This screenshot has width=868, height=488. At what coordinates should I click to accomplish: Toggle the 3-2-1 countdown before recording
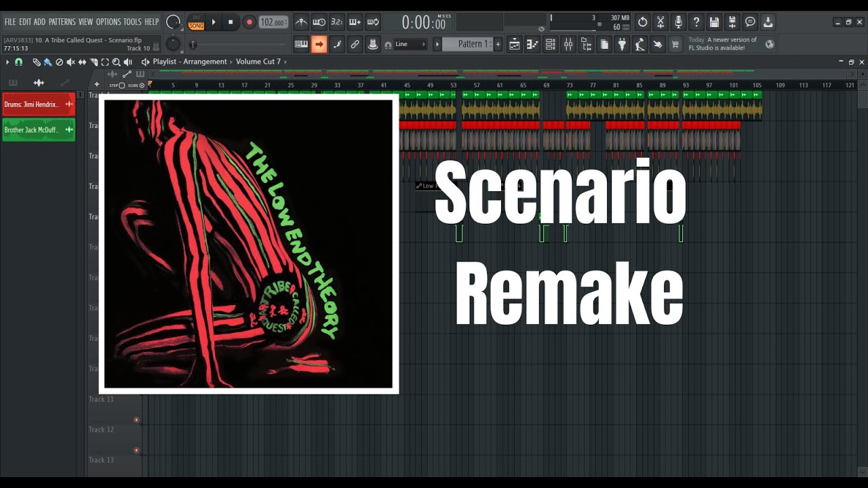(x=336, y=22)
